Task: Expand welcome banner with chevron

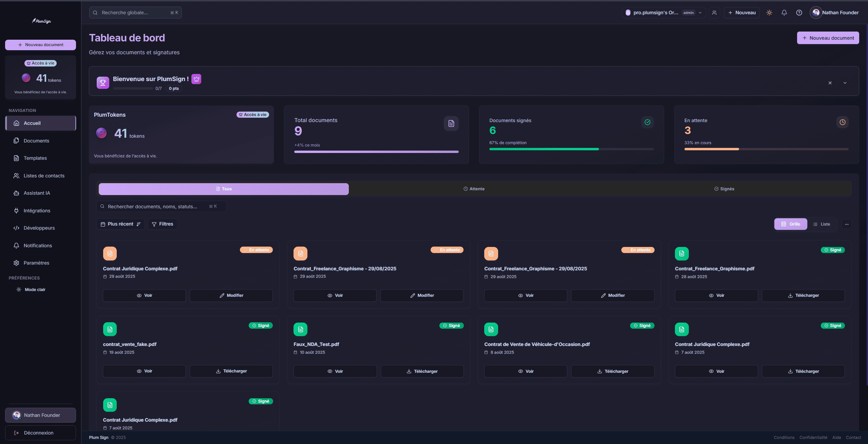Action: click(x=845, y=83)
